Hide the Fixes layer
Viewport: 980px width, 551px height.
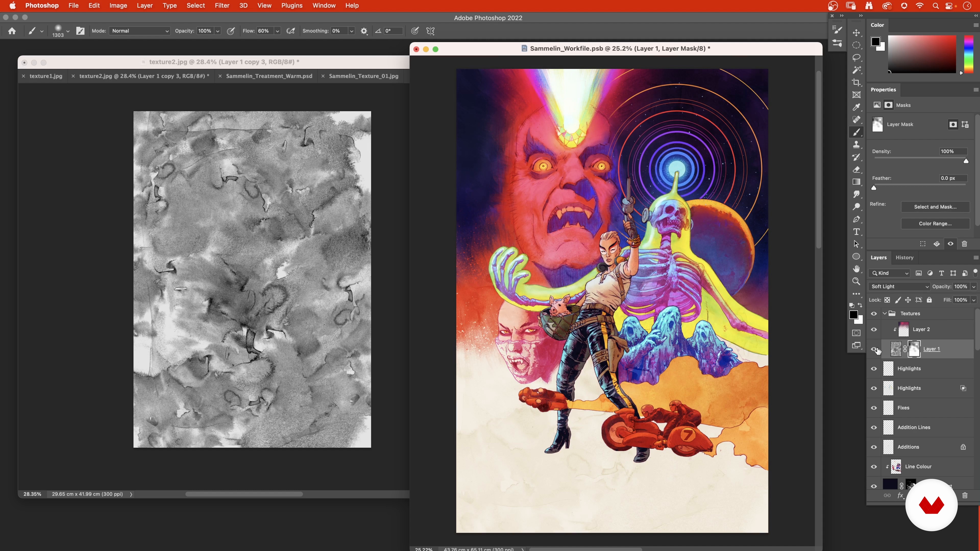(874, 408)
